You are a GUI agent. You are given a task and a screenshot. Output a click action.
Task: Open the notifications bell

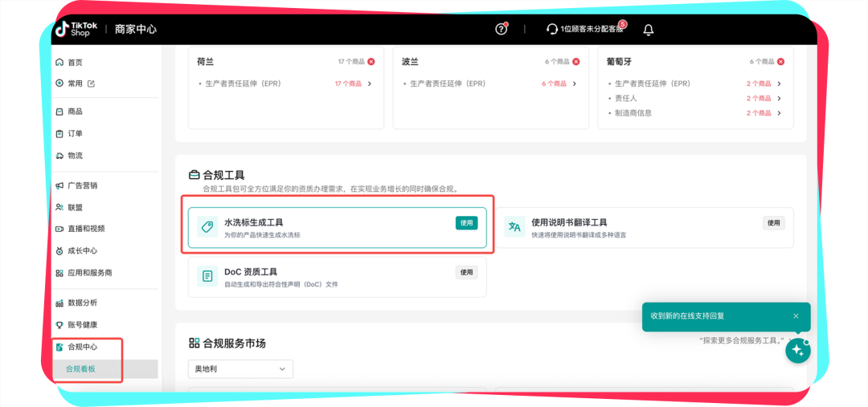coord(649,30)
